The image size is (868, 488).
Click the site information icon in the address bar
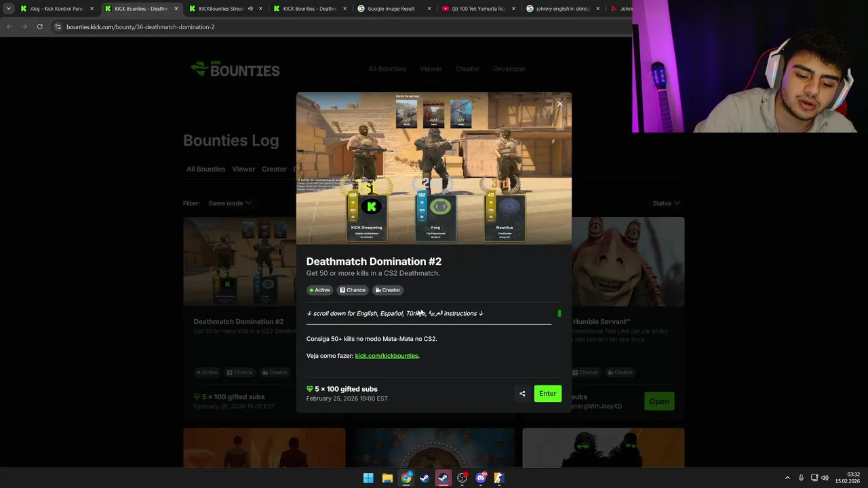(58, 26)
